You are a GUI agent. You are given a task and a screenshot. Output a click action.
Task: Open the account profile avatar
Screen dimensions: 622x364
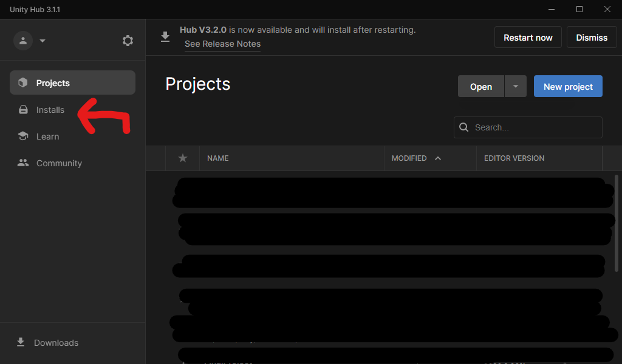point(23,41)
